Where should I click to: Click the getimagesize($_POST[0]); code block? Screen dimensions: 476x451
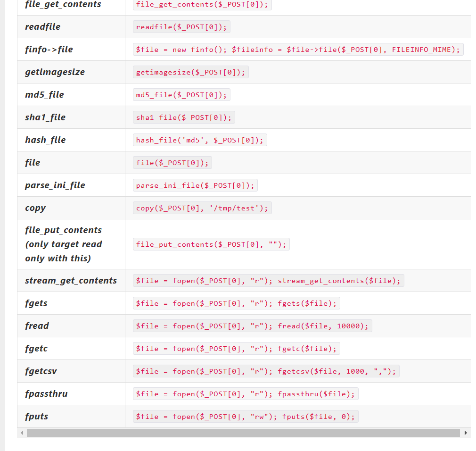click(190, 72)
